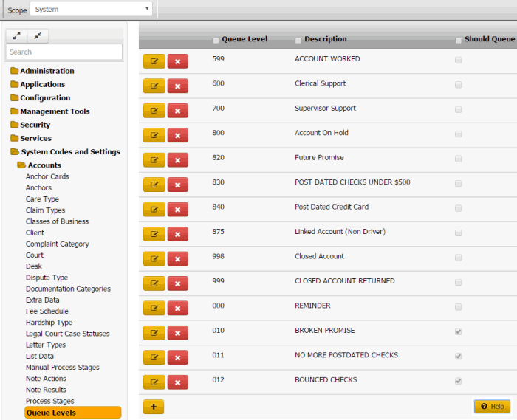The height and width of the screenshot is (420, 517).
Task: Expand the Administration folder
Action: [x=47, y=71]
